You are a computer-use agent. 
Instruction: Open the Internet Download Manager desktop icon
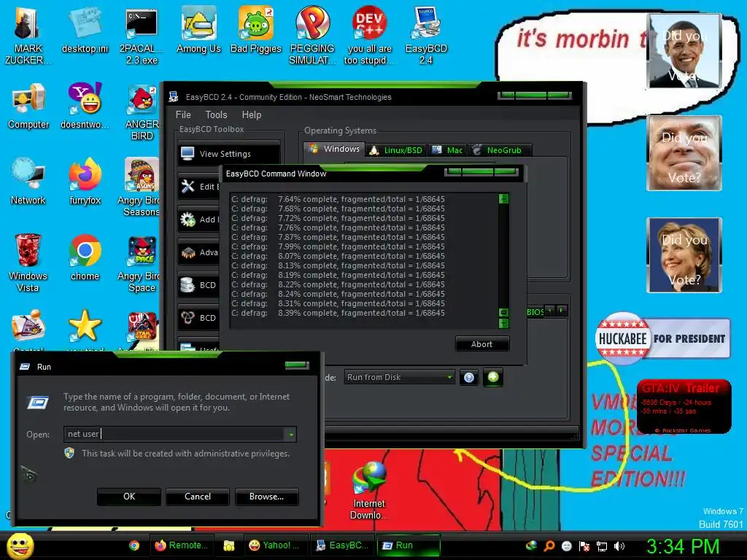point(369,491)
